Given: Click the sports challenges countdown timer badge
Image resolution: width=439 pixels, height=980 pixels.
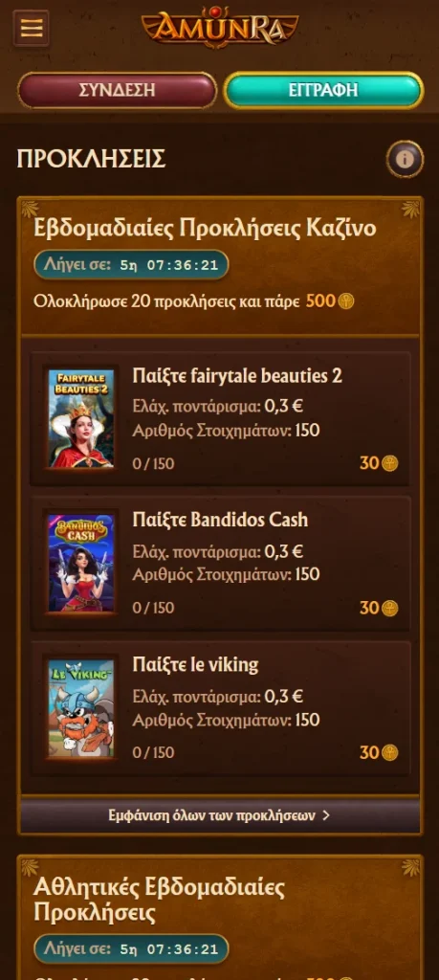Looking at the screenshot, I should (131, 949).
